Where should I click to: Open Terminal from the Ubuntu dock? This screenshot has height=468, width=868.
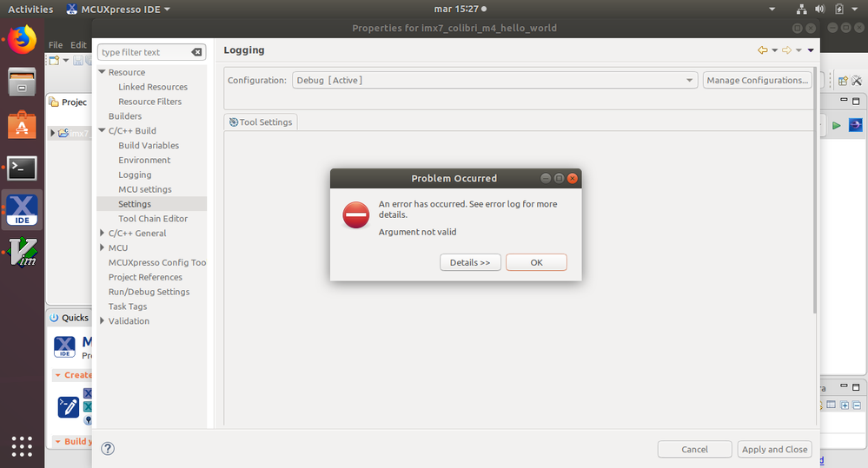pyautogui.click(x=22, y=168)
